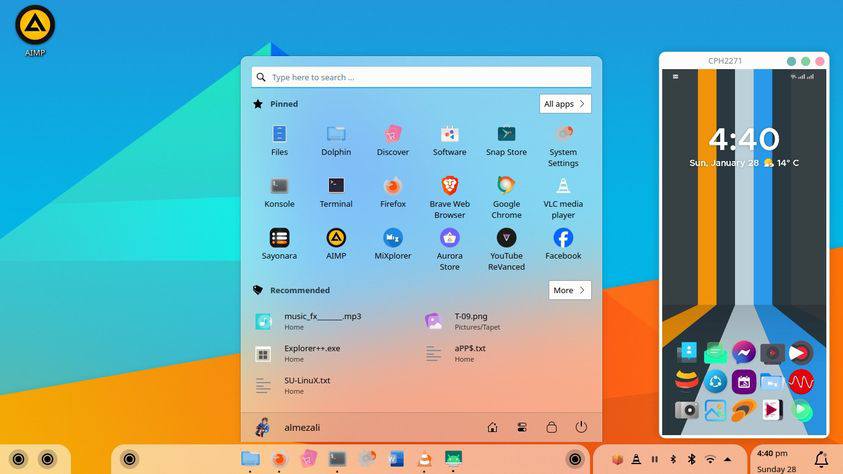Image resolution: width=843 pixels, height=474 pixels.
Task: Open the almezali user profile
Action: [288, 427]
